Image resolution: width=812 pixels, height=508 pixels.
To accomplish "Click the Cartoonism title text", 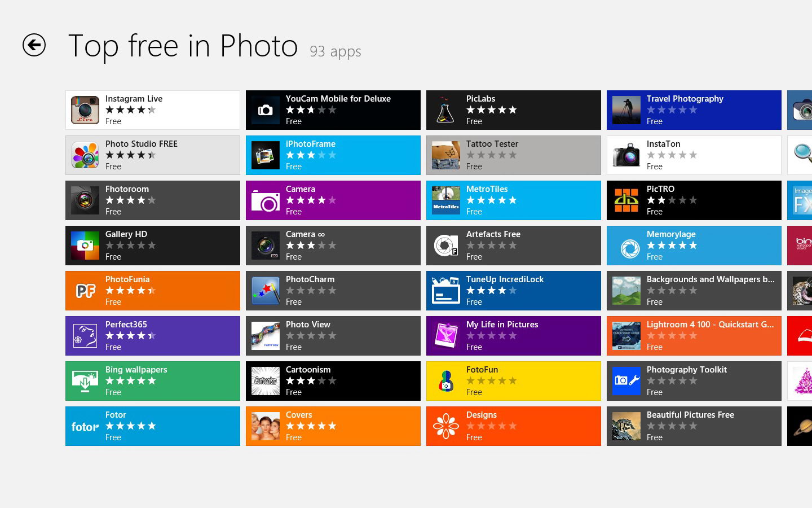I will 308,370.
